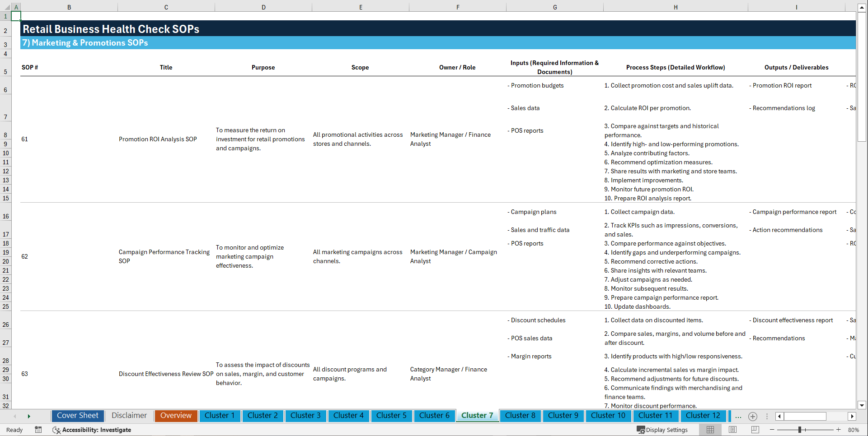Select the Disclaimer tab

pyautogui.click(x=129, y=416)
